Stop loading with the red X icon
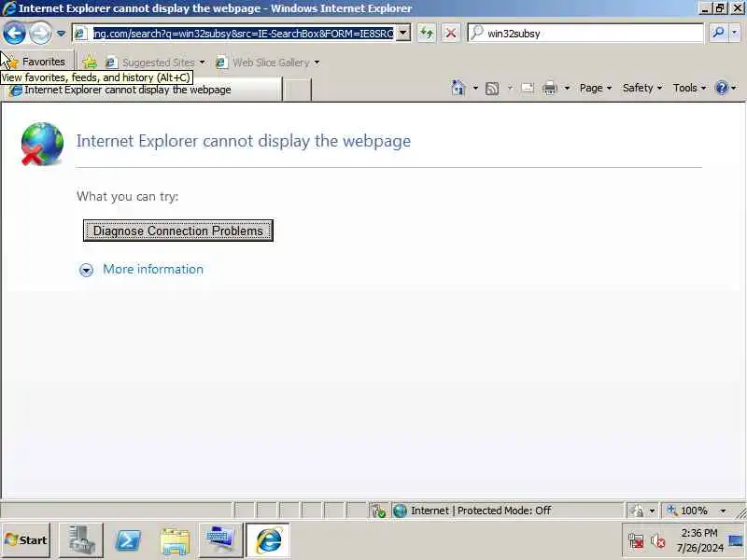 point(450,34)
